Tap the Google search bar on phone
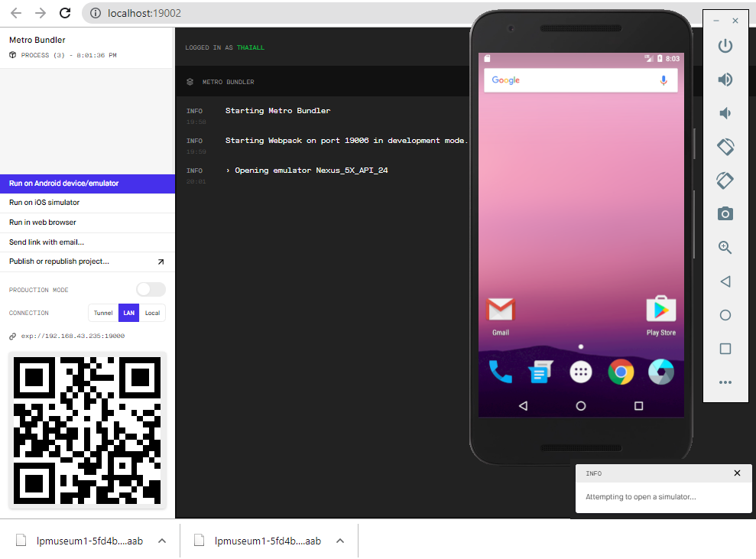The height and width of the screenshot is (559, 756). point(580,80)
